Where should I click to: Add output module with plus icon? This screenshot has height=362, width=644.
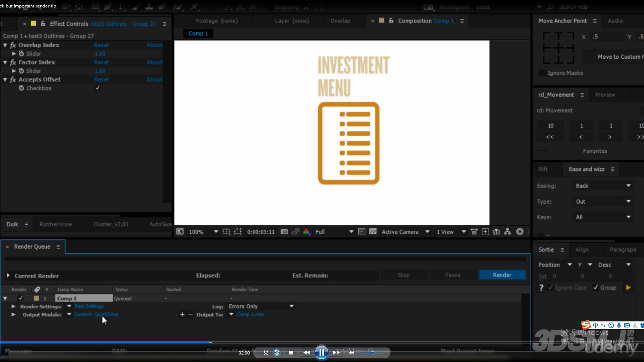pyautogui.click(x=182, y=314)
